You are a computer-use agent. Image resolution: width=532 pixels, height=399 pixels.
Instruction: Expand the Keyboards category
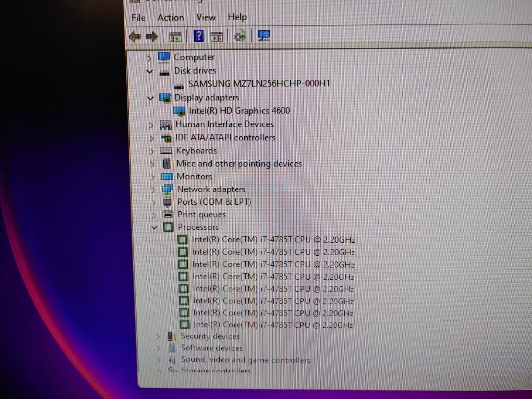click(152, 151)
